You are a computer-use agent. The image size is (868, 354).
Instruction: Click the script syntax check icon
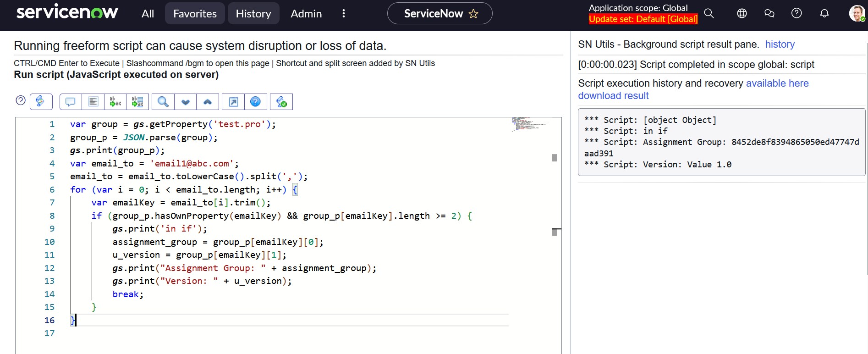point(281,102)
